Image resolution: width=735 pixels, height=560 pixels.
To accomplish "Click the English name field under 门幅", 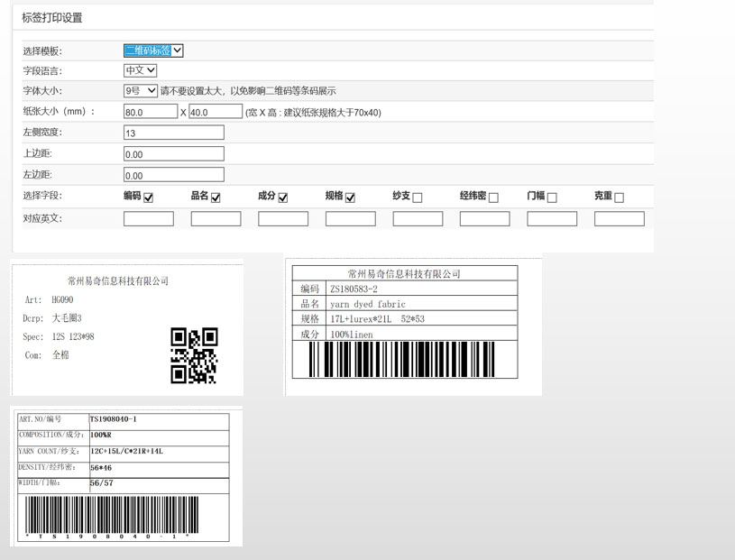I will (x=552, y=219).
